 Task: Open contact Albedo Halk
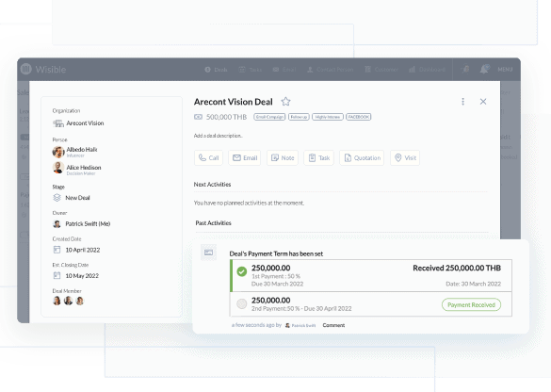click(x=82, y=150)
